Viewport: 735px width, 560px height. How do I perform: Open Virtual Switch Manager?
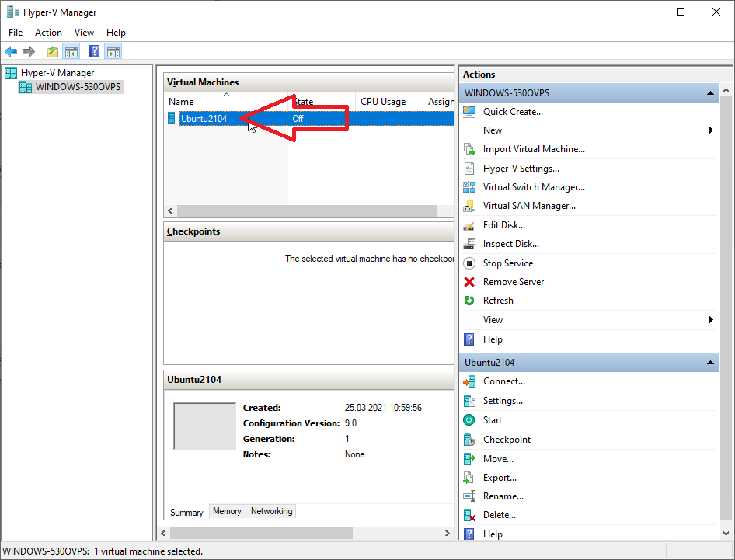click(x=533, y=187)
